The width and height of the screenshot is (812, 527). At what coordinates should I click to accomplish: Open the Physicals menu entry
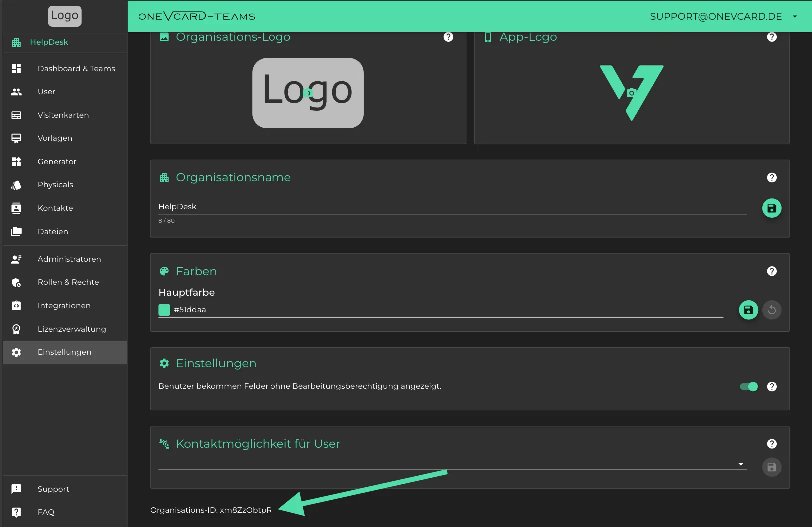point(65,185)
